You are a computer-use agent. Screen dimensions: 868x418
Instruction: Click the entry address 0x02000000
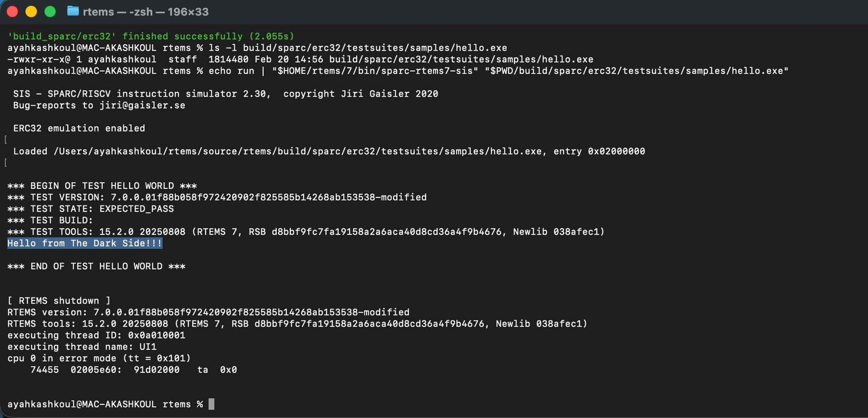click(x=616, y=151)
